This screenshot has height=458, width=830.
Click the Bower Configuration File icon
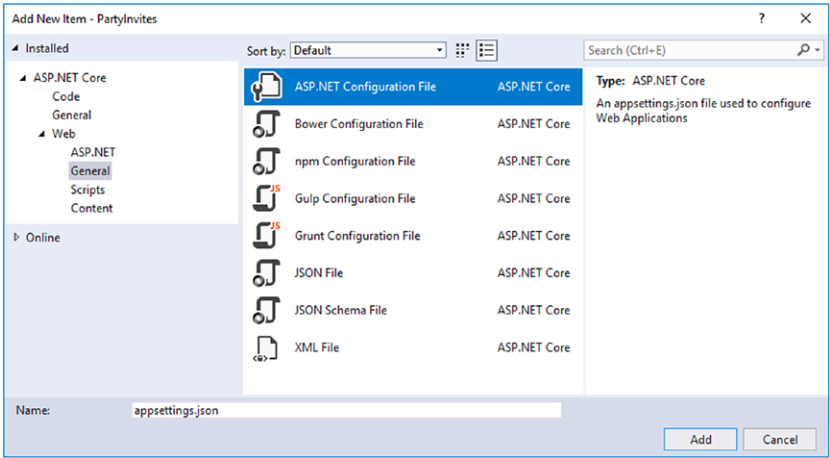coord(264,124)
